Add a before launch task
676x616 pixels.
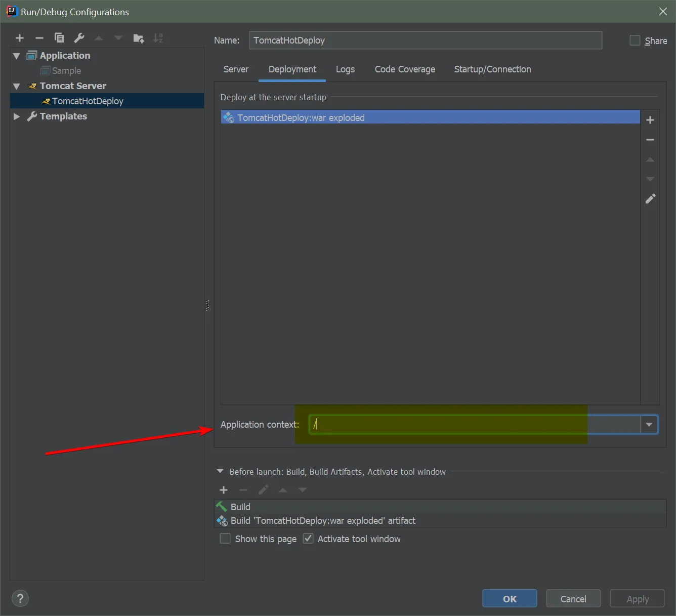[224, 490]
